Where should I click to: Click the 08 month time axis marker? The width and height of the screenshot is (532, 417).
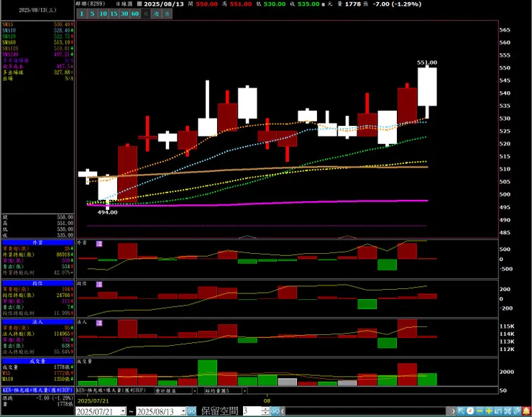(267, 400)
